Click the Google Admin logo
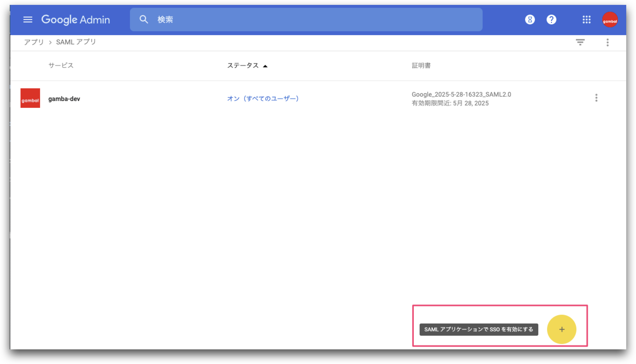636x364 pixels. click(x=75, y=20)
